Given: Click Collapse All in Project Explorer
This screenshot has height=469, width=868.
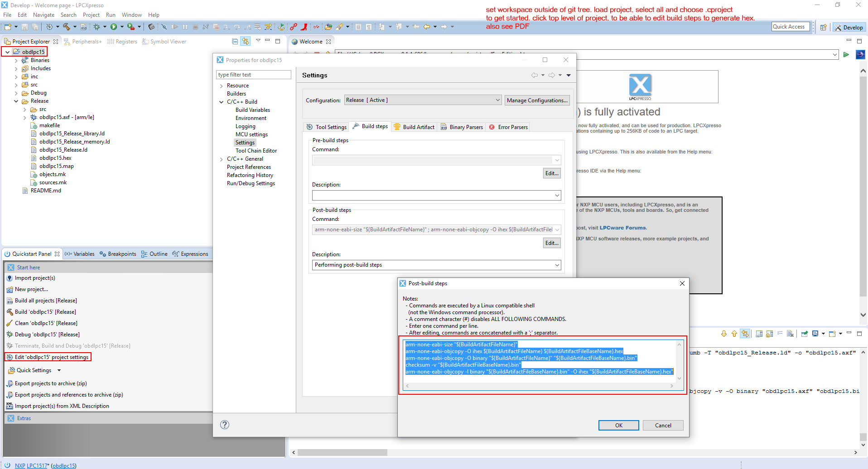Looking at the screenshot, I should pos(235,41).
